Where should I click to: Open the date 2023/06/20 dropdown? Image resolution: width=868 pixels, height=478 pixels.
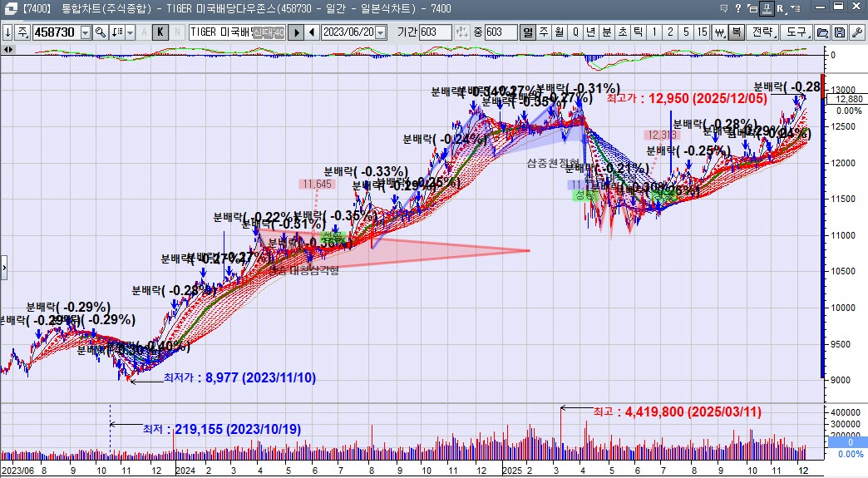[x=381, y=32]
